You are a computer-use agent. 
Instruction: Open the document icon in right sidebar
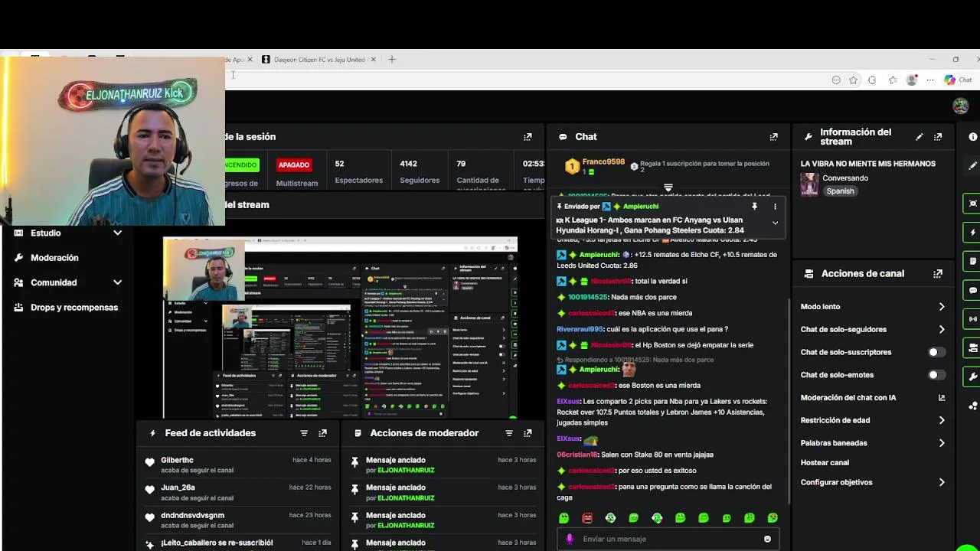pos(973,261)
